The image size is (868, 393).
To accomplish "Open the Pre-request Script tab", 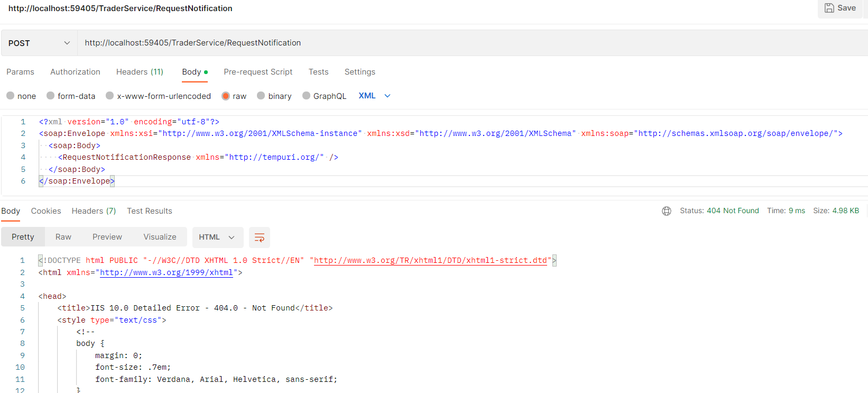I will (x=258, y=72).
